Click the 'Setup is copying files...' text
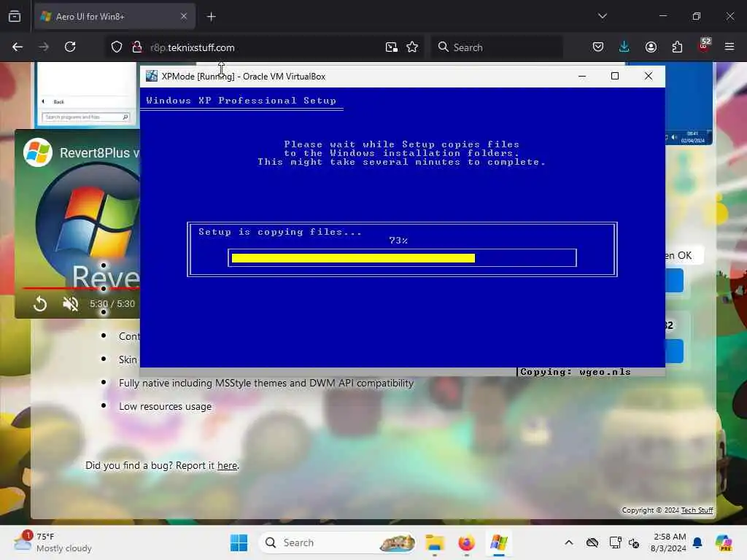The height and width of the screenshot is (560, 747). point(280,232)
